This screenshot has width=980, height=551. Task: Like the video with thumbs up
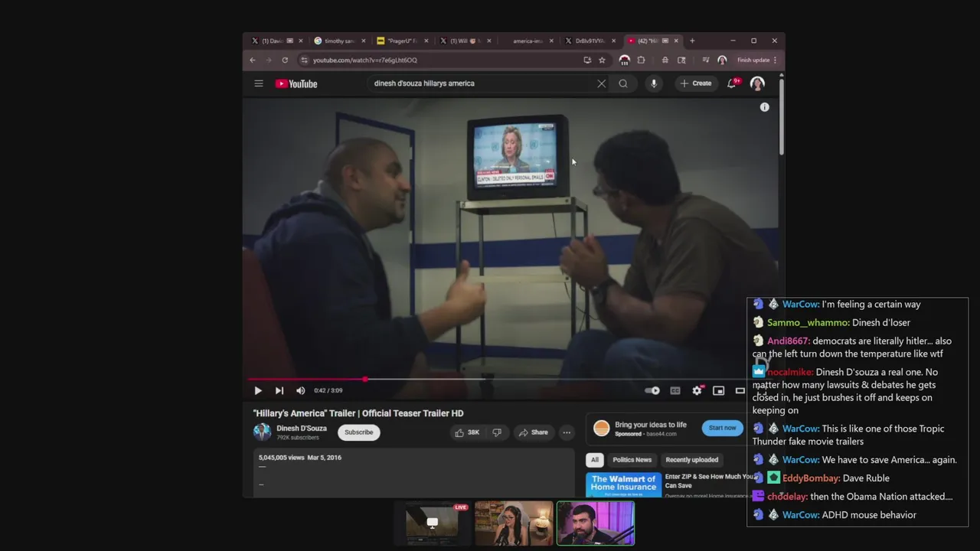click(x=466, y=432)
